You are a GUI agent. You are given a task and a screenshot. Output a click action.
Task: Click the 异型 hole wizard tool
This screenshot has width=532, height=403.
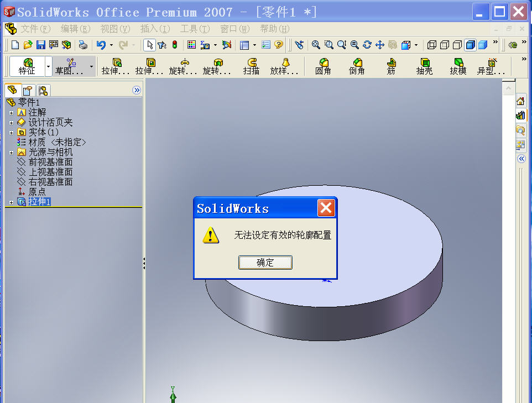point(491,66)
